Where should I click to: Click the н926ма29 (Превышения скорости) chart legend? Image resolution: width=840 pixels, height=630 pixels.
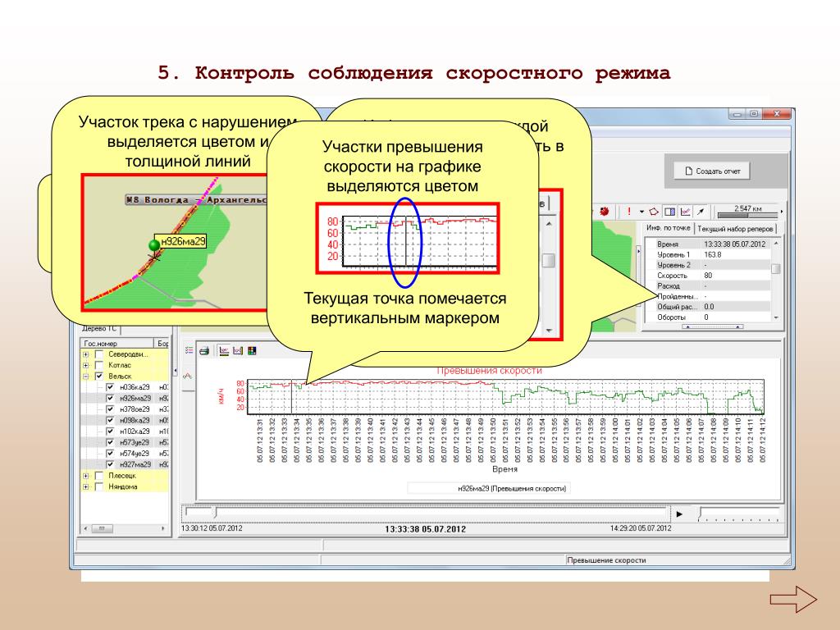(489, 489)
